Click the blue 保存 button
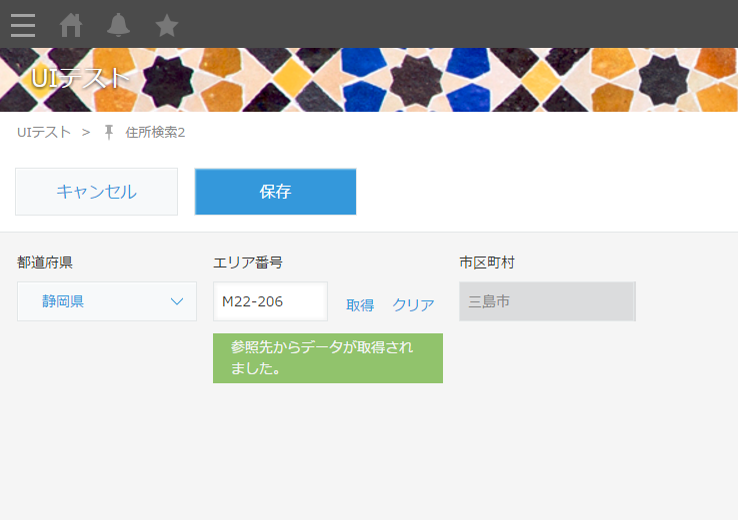Viewport: 738px width, 520px height. (275, 192)
